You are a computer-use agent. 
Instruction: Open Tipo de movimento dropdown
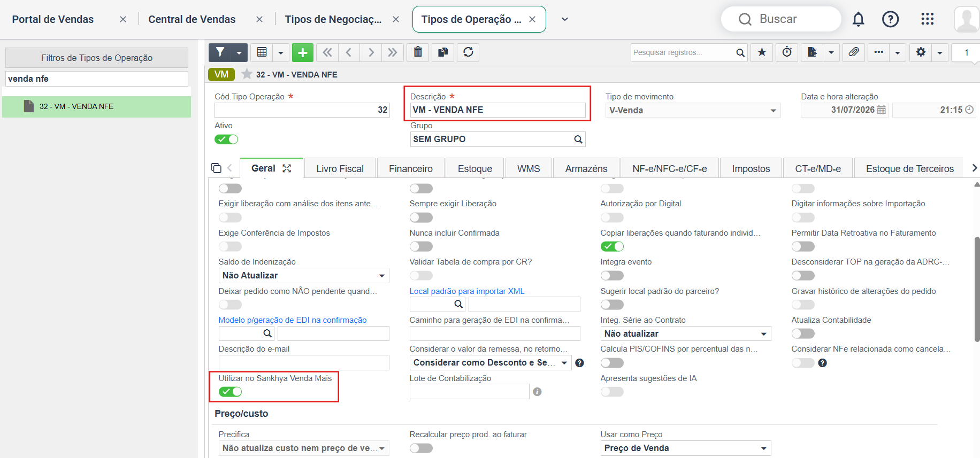[x=693, y=110]
